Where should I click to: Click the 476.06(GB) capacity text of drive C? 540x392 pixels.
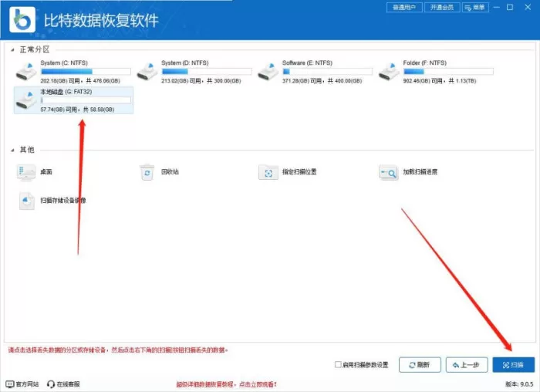coord(106,81)
